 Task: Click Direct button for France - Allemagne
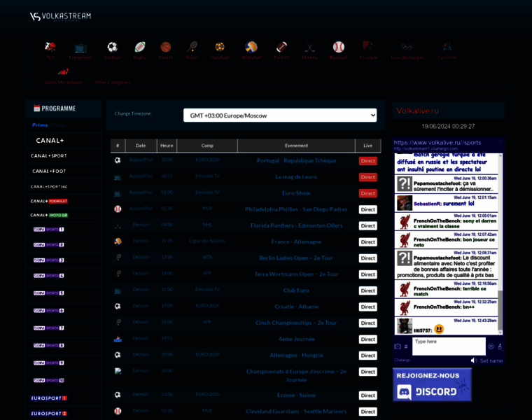point(367,242)
